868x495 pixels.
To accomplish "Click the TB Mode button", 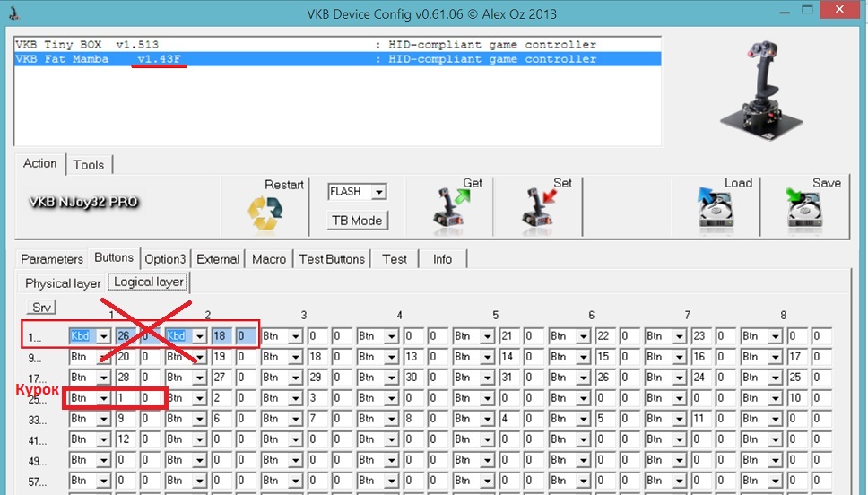I will [357, 221].
